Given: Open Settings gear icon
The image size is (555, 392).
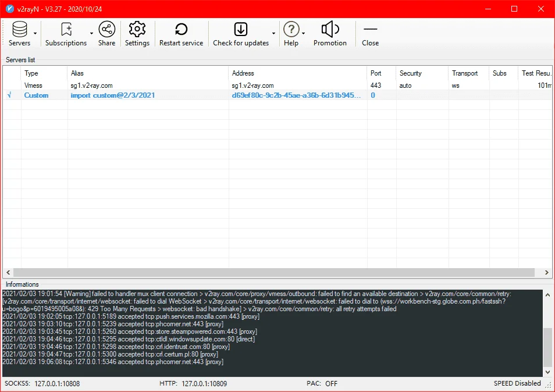Looking at the screenshot, I should [137, 29].
